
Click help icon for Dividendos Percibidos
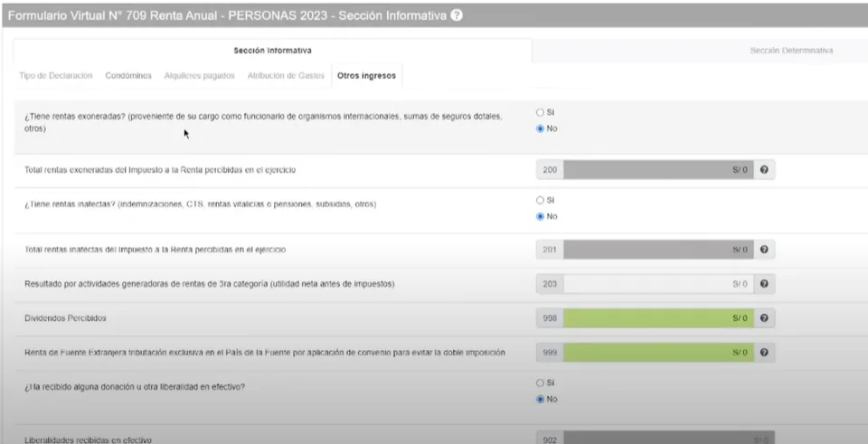765,318
